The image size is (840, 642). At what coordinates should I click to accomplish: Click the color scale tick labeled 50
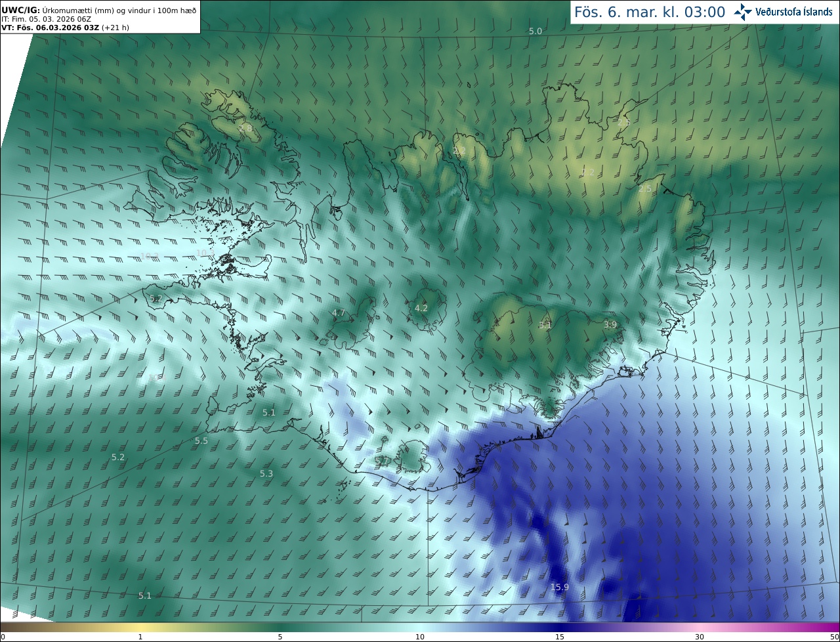834,637
